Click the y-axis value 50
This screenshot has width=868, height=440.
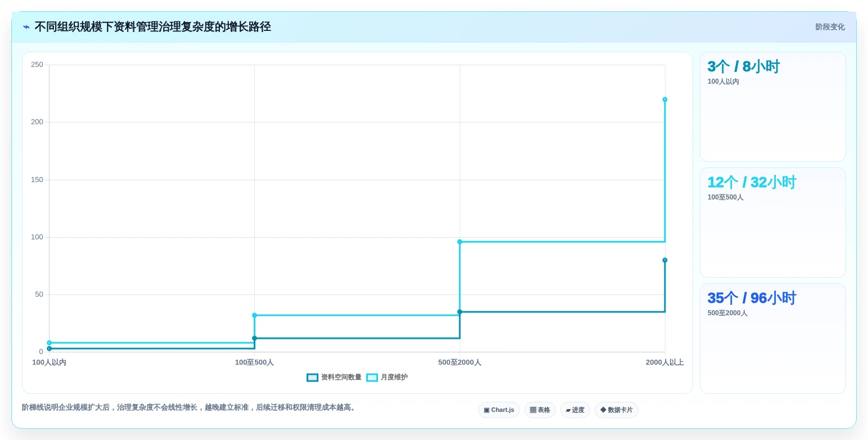coord(39,294)
